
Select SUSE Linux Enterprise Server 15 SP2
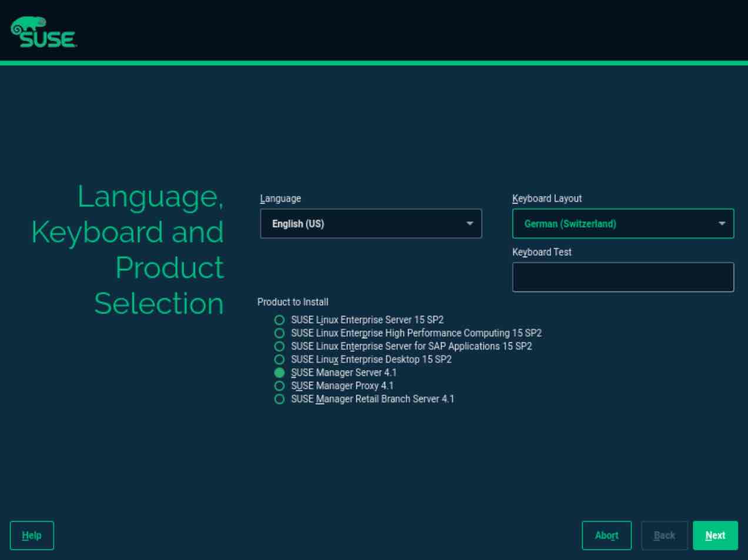[359, 320]
